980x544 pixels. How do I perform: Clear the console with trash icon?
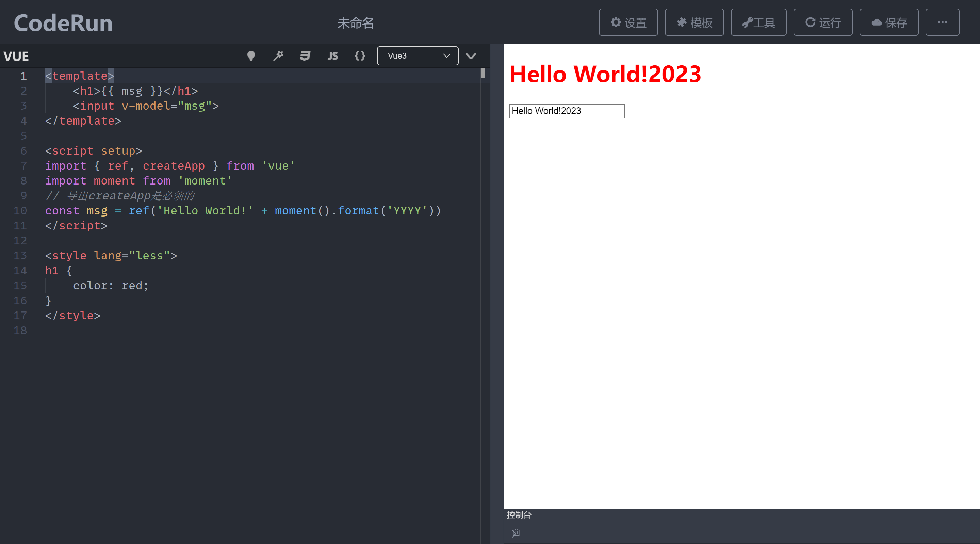pyautogui.click(x=516, y=532)
